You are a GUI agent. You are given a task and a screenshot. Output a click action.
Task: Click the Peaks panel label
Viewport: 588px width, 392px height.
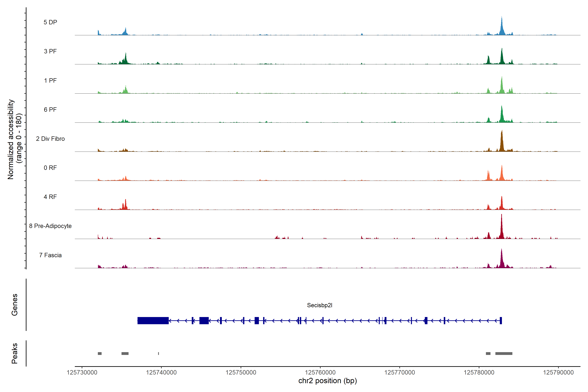pyautogui.click(x=15, y=353)
